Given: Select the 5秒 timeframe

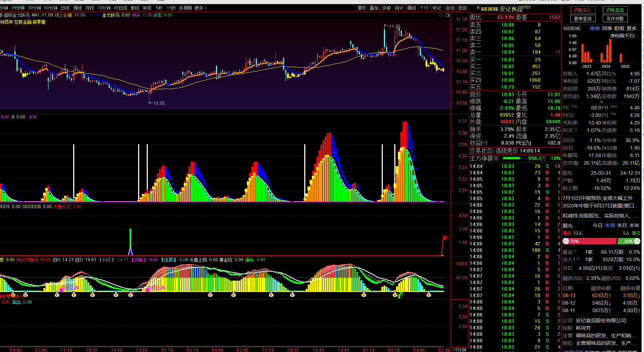Looking at the screenshot, I should tap(159, 8).
